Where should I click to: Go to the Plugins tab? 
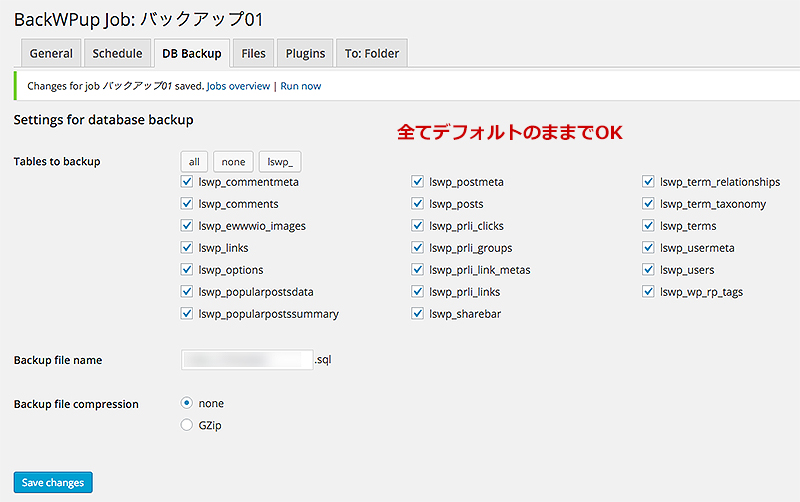point(305,53)
